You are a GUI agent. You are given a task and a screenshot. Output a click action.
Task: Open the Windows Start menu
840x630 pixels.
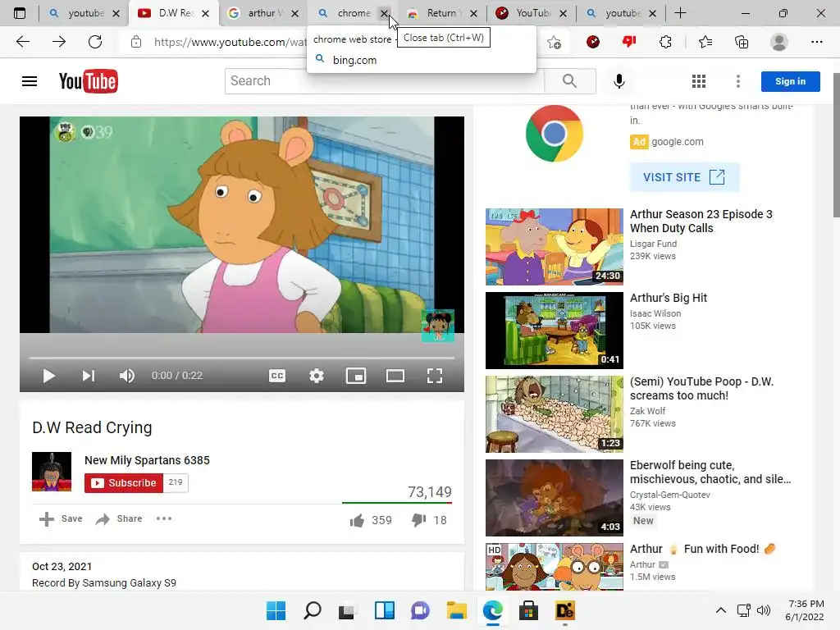click(276, 610)
